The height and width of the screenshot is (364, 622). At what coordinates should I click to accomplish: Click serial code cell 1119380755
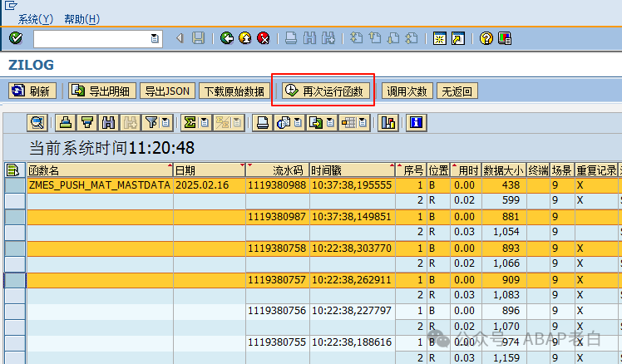277,342
